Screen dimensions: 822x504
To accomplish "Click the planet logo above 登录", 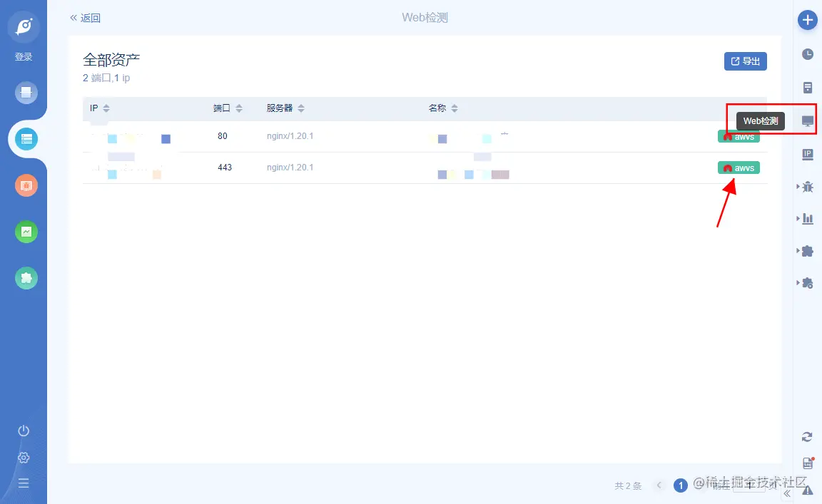I will pos(24,26).
